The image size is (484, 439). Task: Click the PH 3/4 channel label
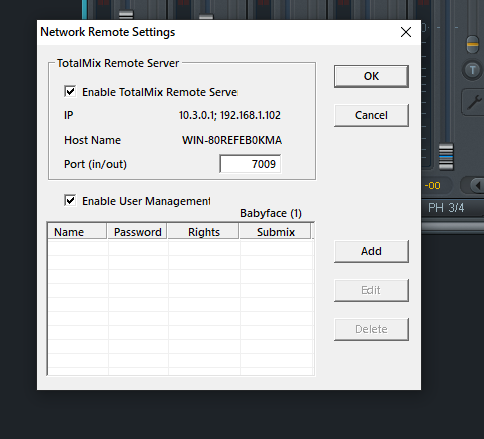[446, 208]
